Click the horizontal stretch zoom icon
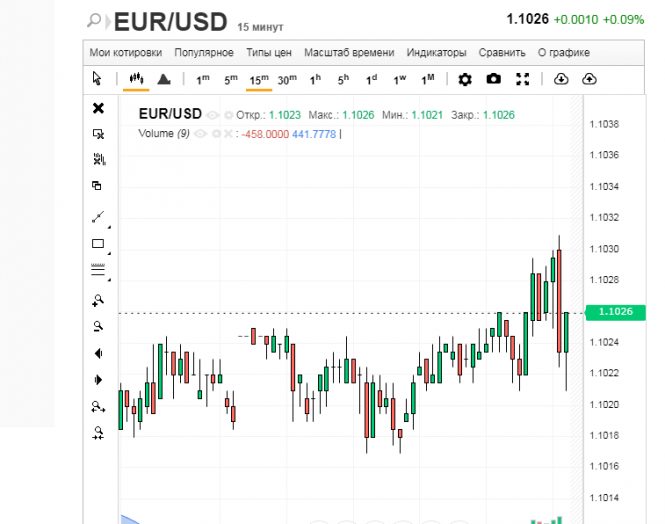The width and height of the screenshot is (665, 524). pos(98,407)
